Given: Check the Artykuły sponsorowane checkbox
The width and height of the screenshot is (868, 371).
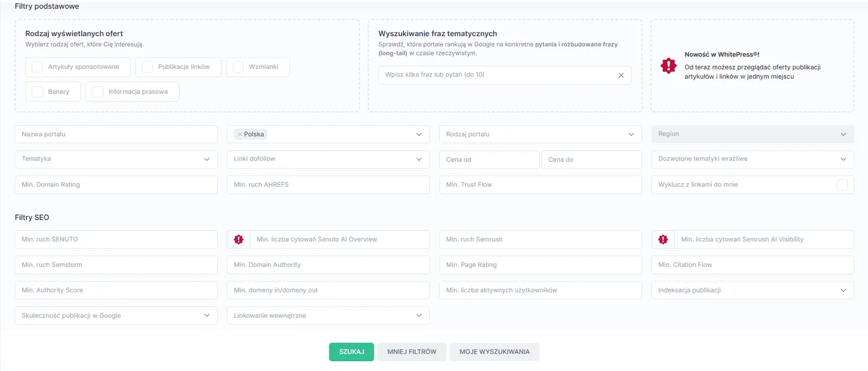Looking at the screenshot, I should [37, 67].
